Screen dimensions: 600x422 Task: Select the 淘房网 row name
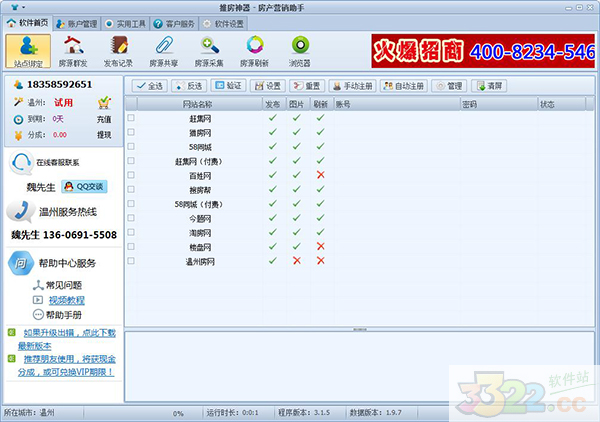[200, 233]
